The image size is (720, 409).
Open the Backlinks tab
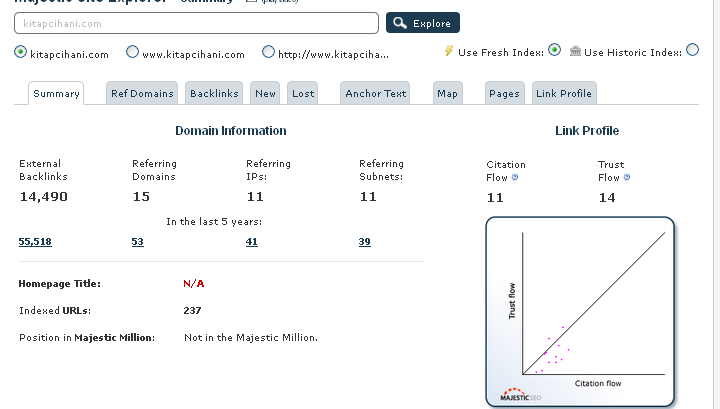coord(214,93)
